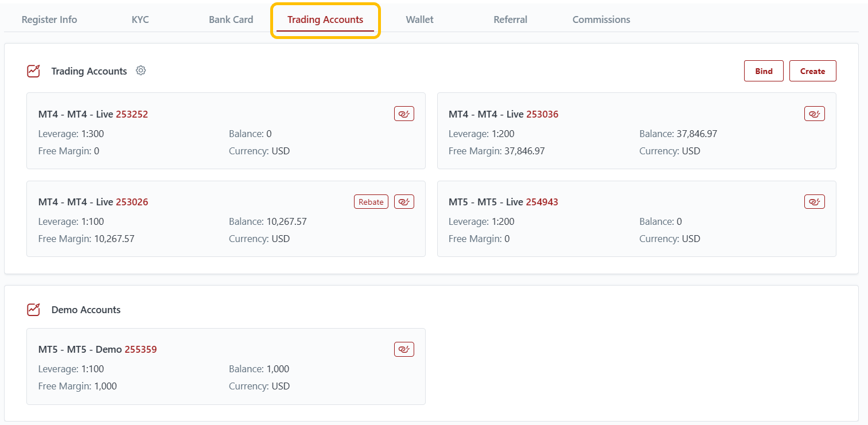Click the Create account button
Viewport: 868px width, 425px height.
(812, 71)
